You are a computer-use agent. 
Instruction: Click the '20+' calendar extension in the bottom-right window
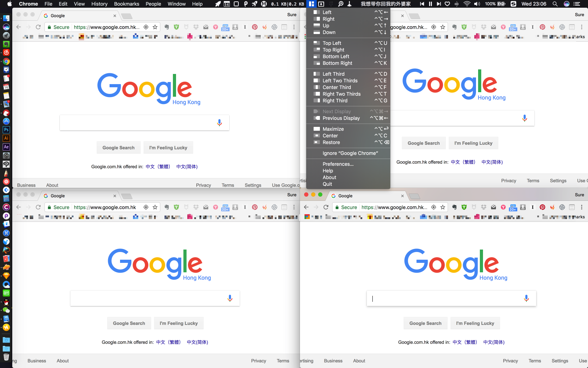pyautogui.click(x=513, y=207)
